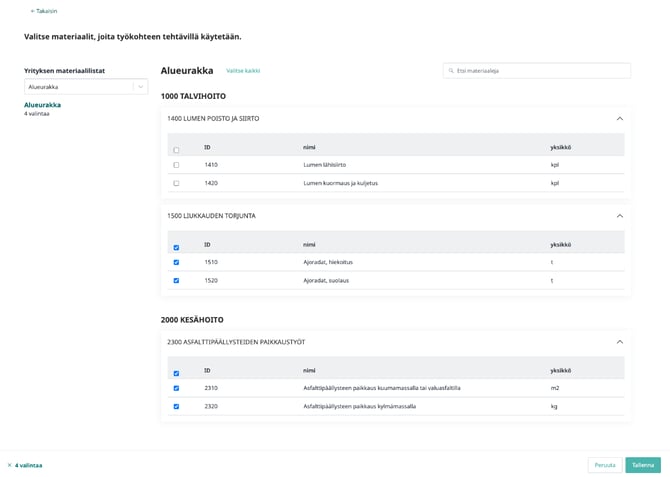The height and width of the screenshot is (477, 670).
Task: Click the Etsi materiaaleja search field
Action: 540,71
